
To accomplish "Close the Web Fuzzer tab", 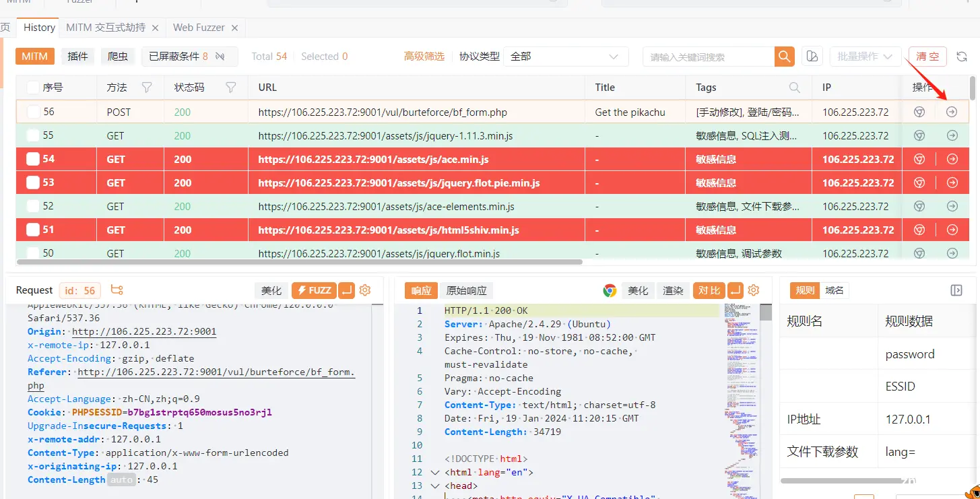I will [234, 28].
